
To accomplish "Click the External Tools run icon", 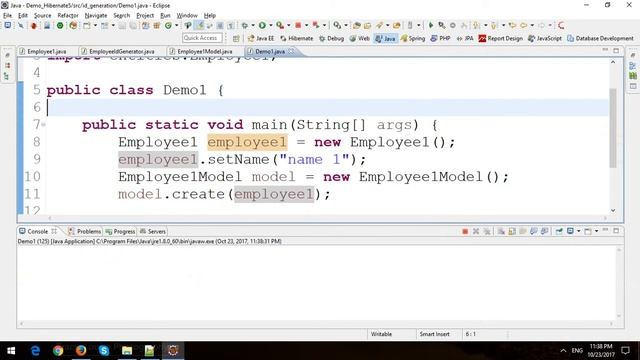I will 280,25.
